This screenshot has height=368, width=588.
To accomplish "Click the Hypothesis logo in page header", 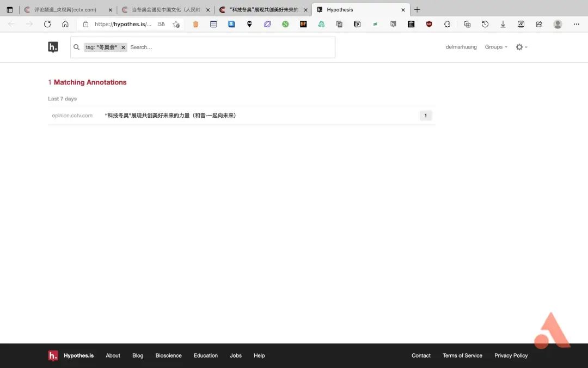I will coord(53,47).
